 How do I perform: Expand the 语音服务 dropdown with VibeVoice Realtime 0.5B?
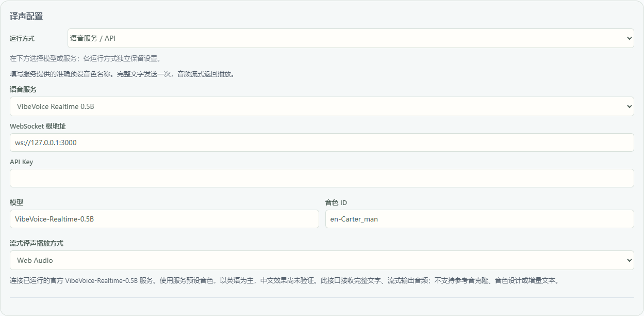coord(322,106)
